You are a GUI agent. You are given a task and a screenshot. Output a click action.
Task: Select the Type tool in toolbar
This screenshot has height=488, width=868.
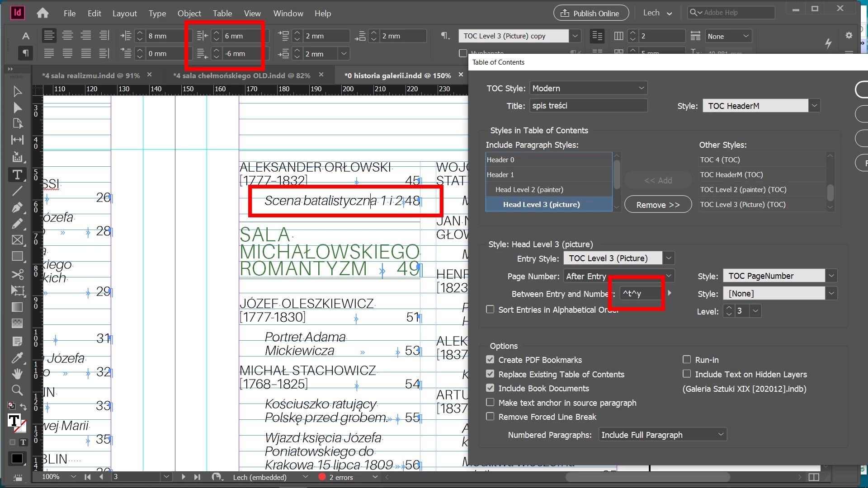tap(17, 175)
